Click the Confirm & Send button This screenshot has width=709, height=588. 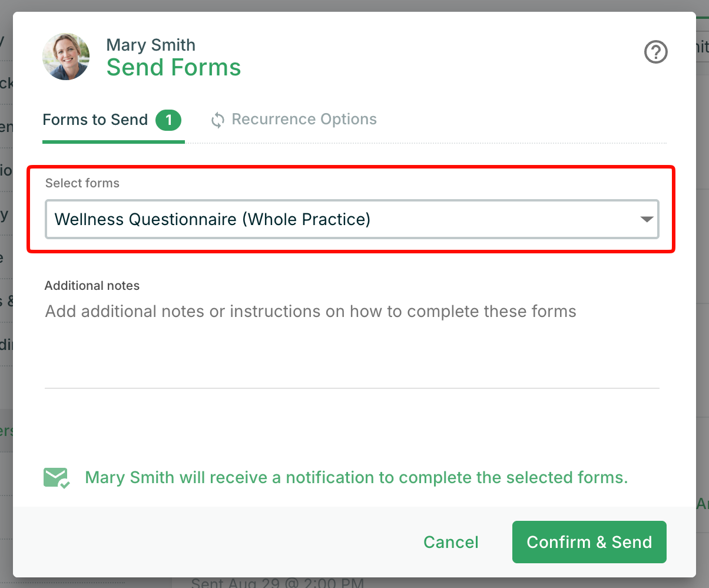coord(589,542)
